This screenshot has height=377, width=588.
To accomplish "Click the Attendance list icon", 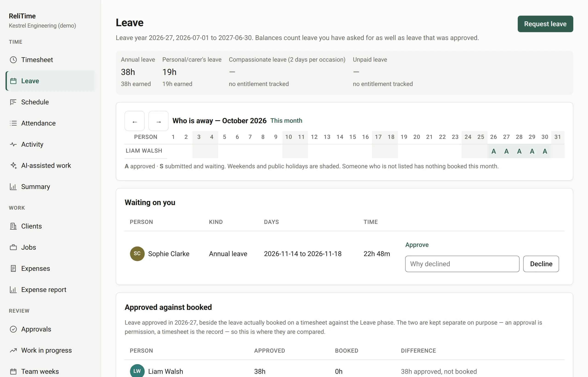I will (13, 123).
